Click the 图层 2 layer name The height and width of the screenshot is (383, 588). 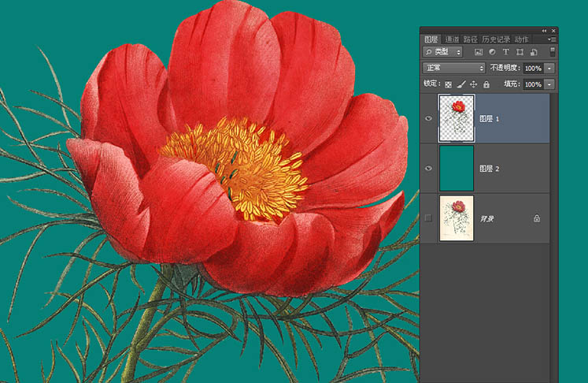tap(490, 169)
